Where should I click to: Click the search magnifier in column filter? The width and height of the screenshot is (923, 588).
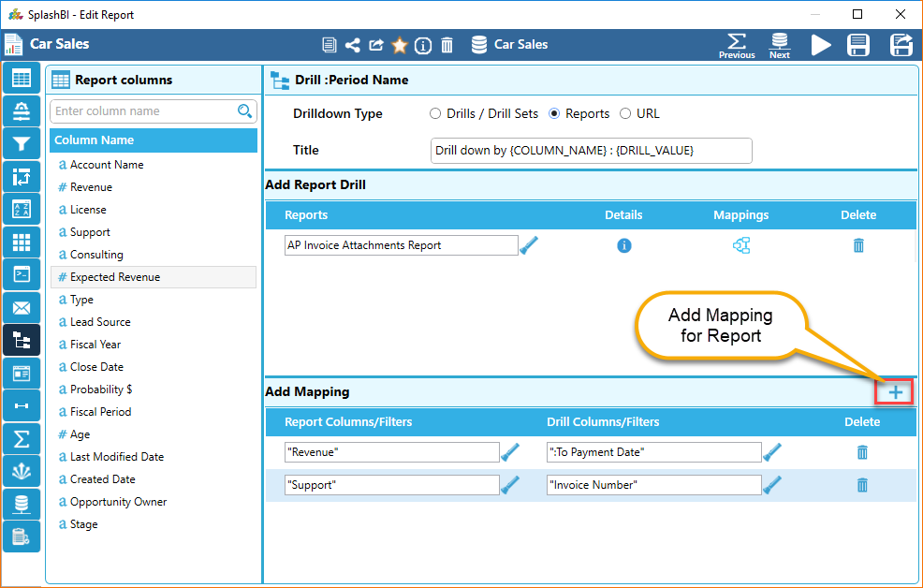coord(244,110)
